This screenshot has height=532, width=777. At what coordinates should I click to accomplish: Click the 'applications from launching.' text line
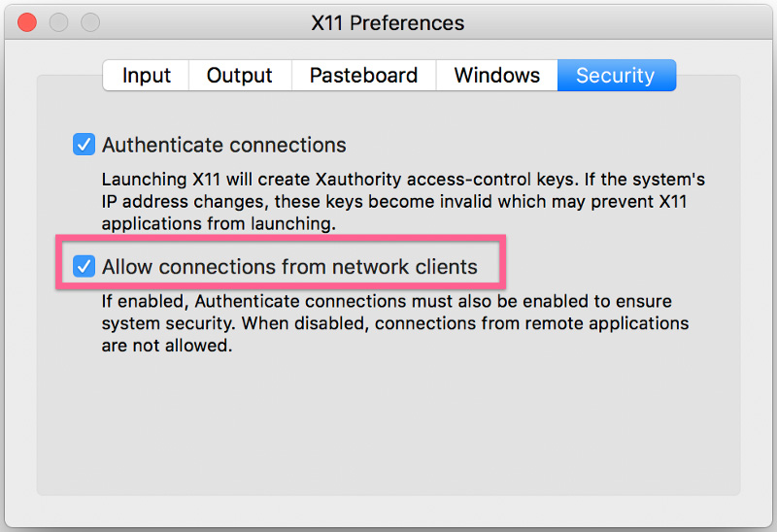[219, 224]
